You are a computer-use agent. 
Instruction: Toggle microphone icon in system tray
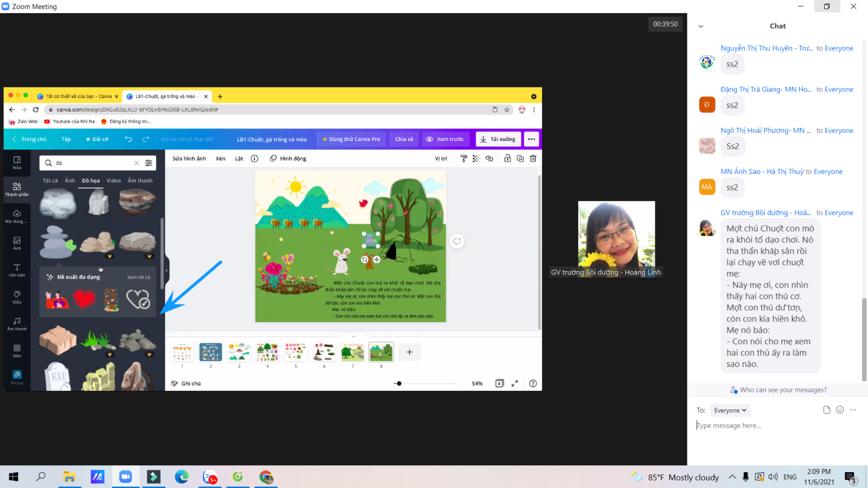pos(745,477)
